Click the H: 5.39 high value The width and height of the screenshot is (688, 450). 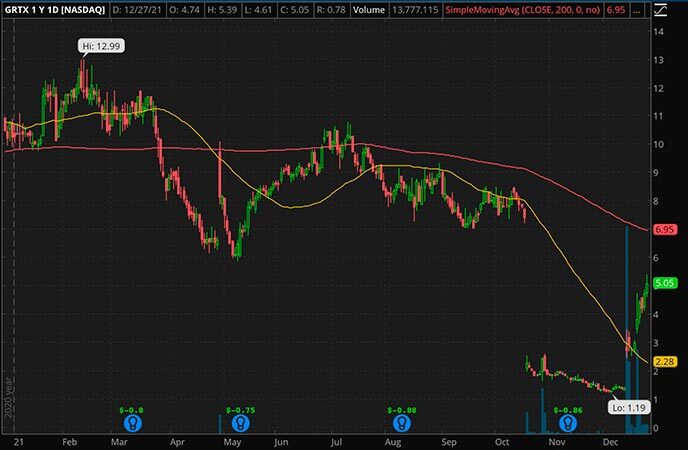click(x=222, y=10)
